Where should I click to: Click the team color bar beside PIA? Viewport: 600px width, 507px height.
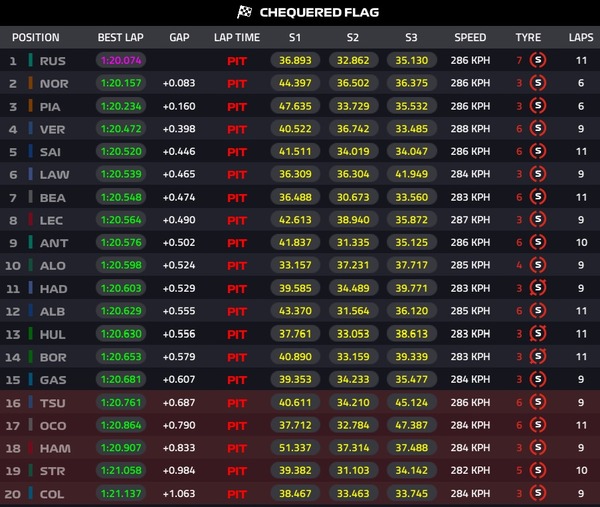click(30, 106)
